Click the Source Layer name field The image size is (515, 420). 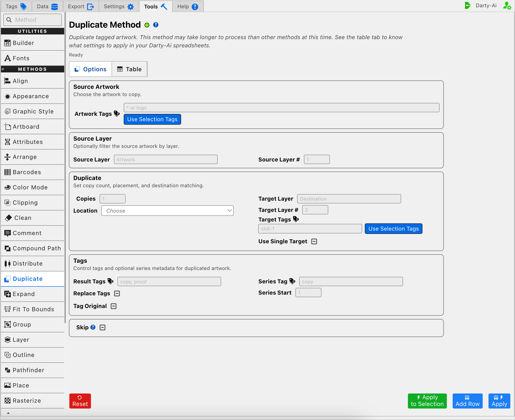[x=166, y=159]
